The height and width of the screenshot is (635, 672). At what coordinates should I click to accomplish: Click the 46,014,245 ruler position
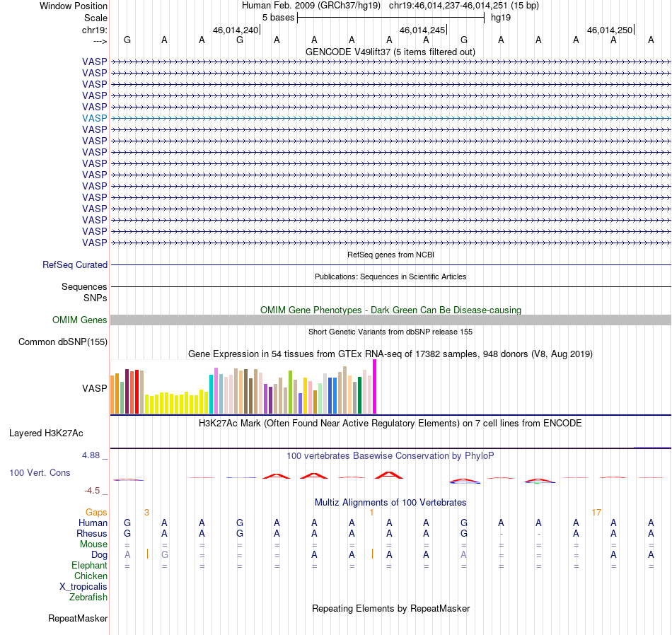pyautogui.click(x=422, y=30)
